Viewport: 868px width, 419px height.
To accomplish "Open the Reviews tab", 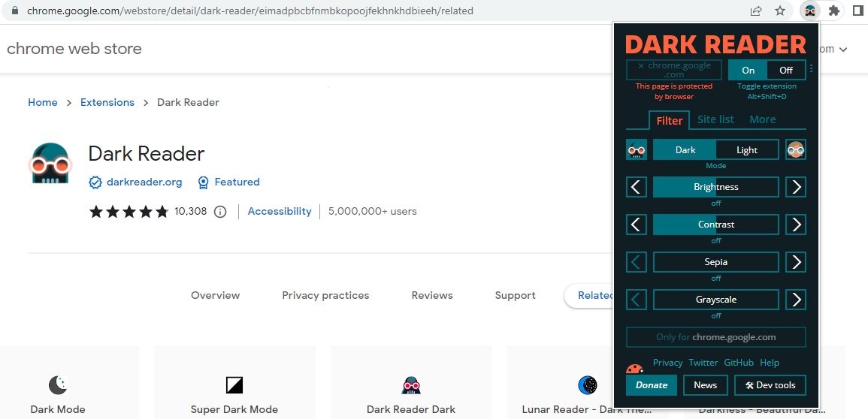I will (x=432, y=295).
